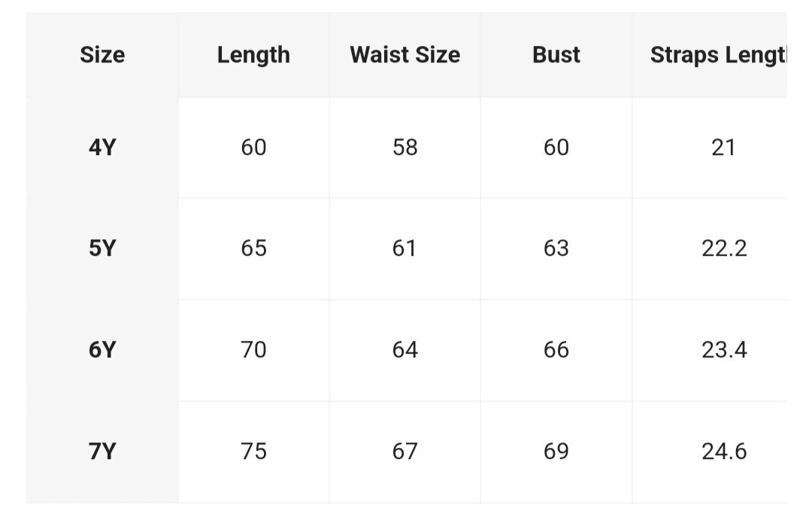This screenshot has height=508, width=812.
Task: Click the 6Y straps length value 23.4
Action: (x=724, y=350)
